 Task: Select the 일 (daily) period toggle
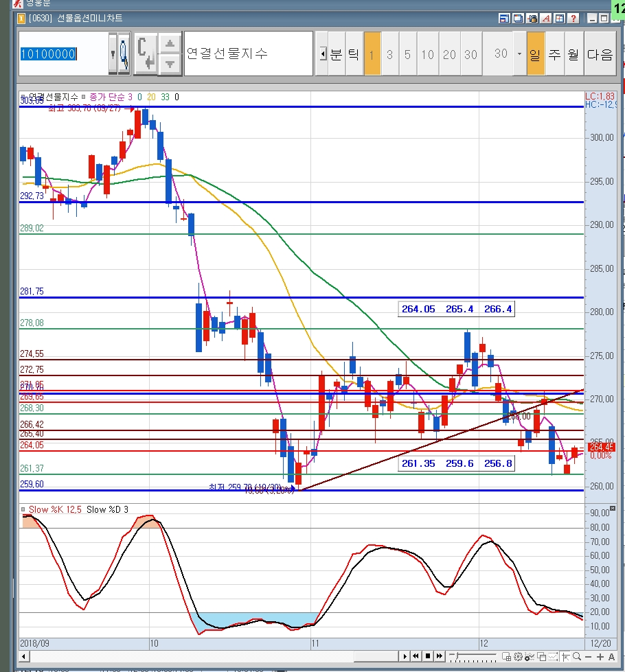[x=536, y=54]
